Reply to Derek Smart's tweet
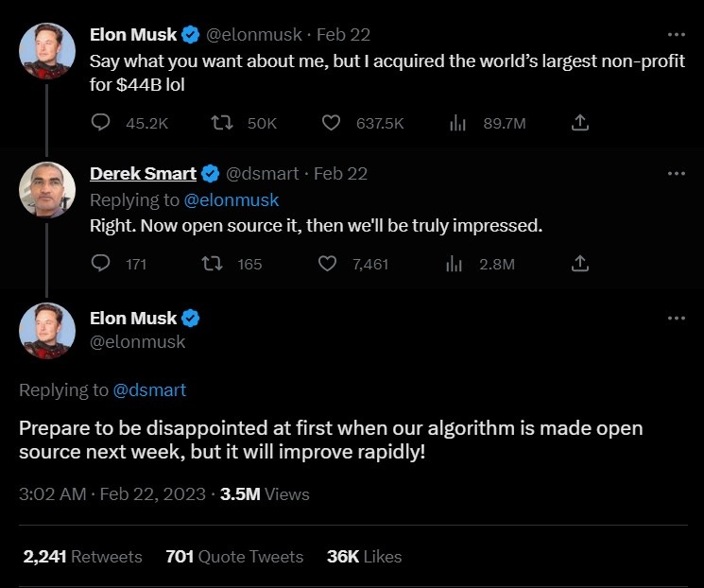Image resolution: width=704 pixels, height=588 pixels. click(102, 264)
